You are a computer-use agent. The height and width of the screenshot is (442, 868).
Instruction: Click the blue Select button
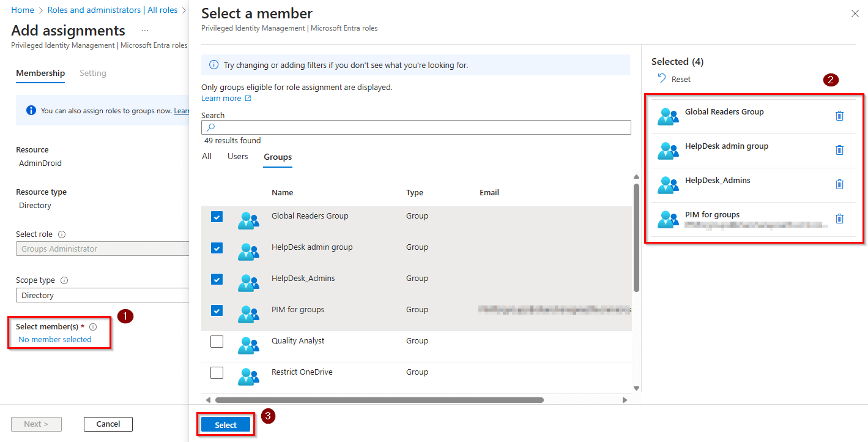coord(225,424)
